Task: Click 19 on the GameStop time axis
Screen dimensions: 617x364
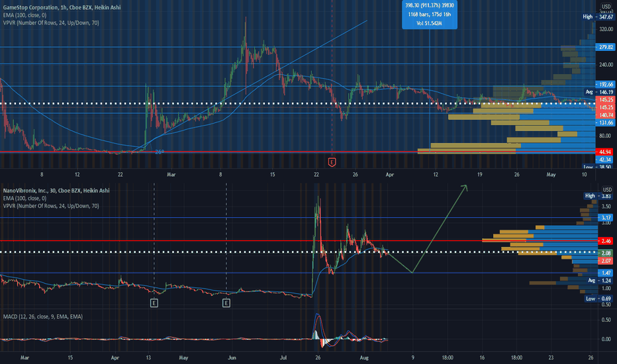Action: (479, 175)
